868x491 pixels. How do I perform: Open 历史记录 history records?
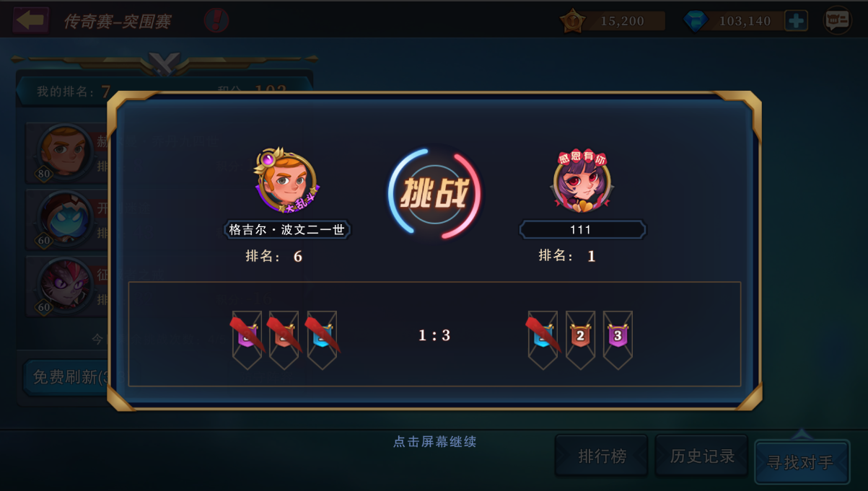click(702, 456)
